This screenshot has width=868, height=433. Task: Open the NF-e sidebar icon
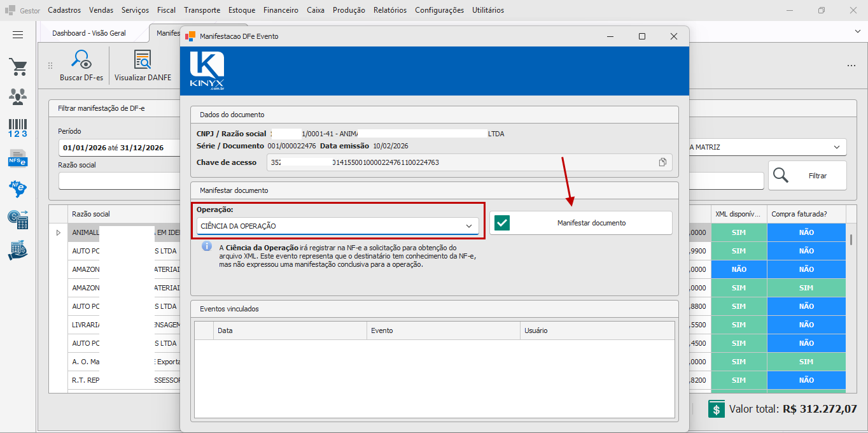click(x=18, y=188)
